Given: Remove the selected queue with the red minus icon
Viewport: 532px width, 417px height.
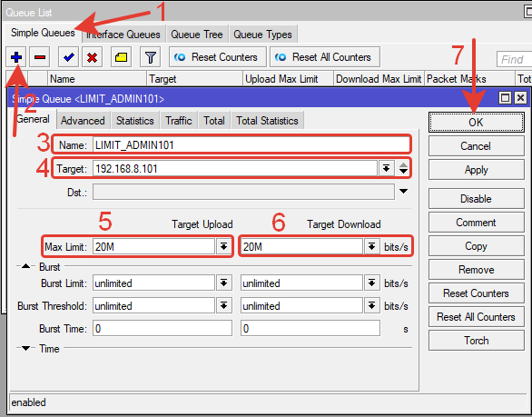Looking at the screenshot, I should [40, 57].
